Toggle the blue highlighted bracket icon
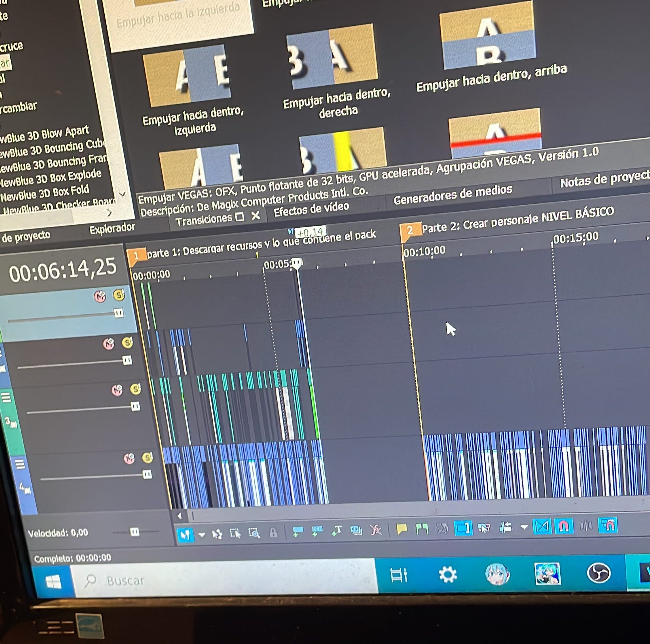 (x=463, y=528)
